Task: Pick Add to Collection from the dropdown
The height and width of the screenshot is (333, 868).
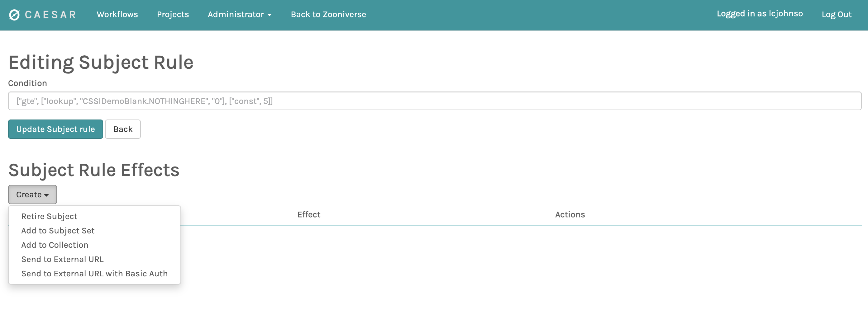Action: coord(55,245)
